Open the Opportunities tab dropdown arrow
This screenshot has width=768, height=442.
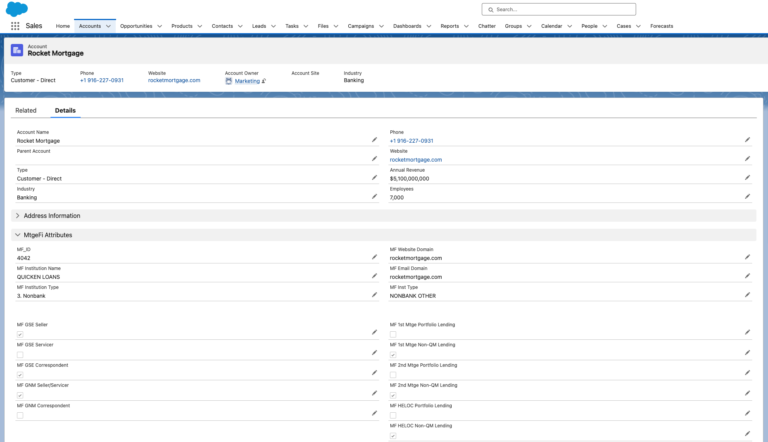[160, 26]
